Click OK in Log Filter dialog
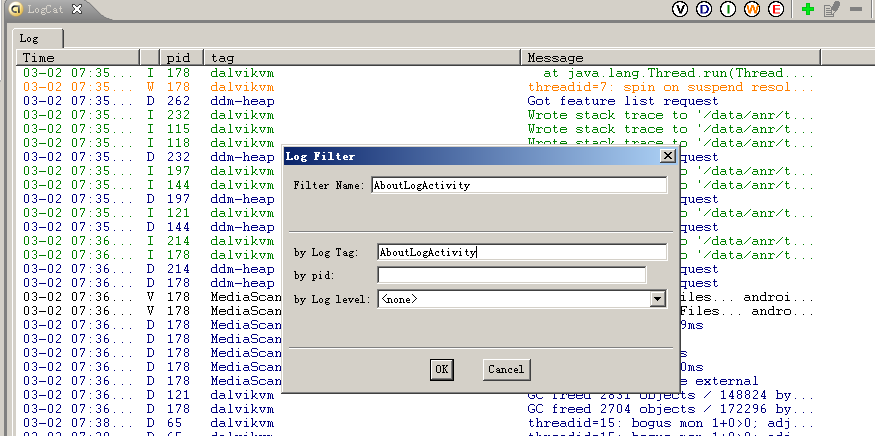This screenshot has width=875, height=436. (x=441, y=370)
